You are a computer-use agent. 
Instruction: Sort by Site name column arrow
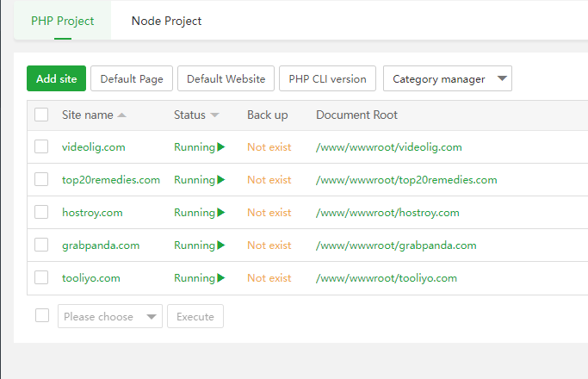[121, 115]
